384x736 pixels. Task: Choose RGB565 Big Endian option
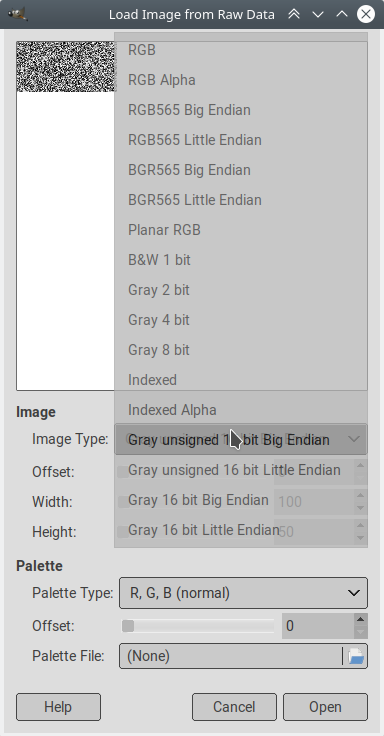(x=240, y=110)
